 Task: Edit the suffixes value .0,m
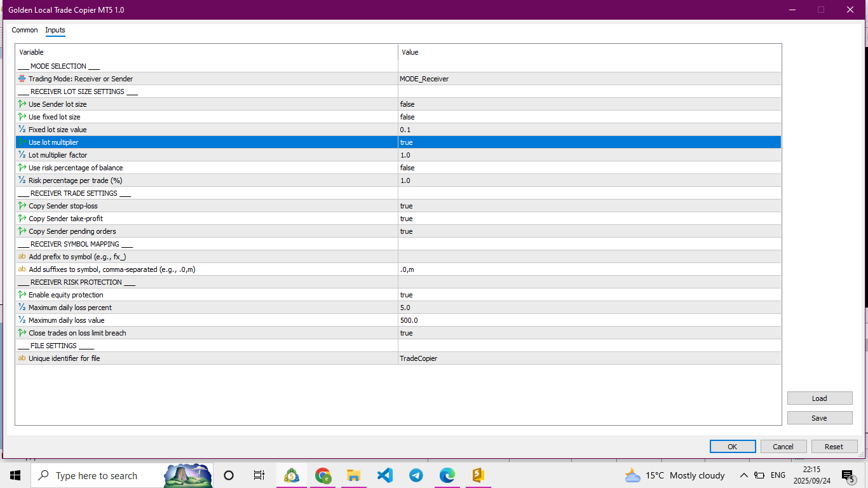click(x=590, y=269)
